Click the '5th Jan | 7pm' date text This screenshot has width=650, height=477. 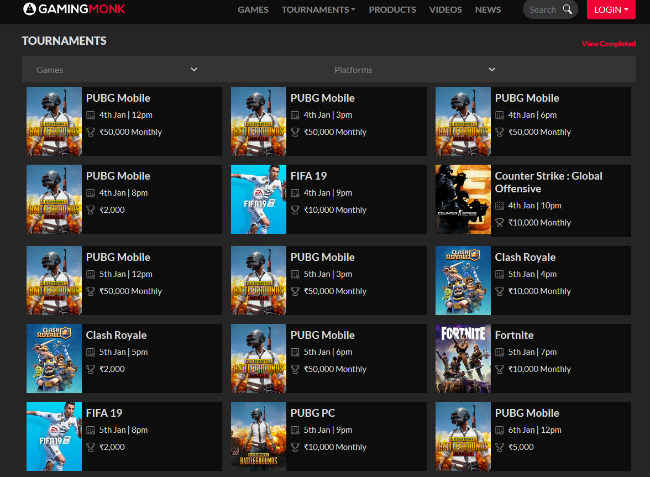click(532, 352)
